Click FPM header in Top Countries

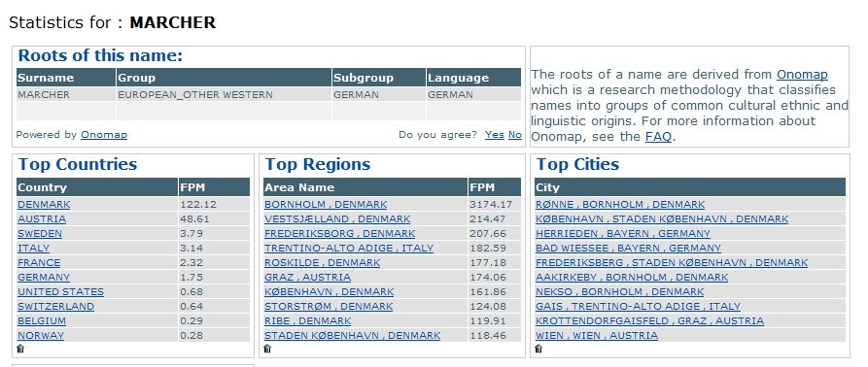(x=214, y=187)
